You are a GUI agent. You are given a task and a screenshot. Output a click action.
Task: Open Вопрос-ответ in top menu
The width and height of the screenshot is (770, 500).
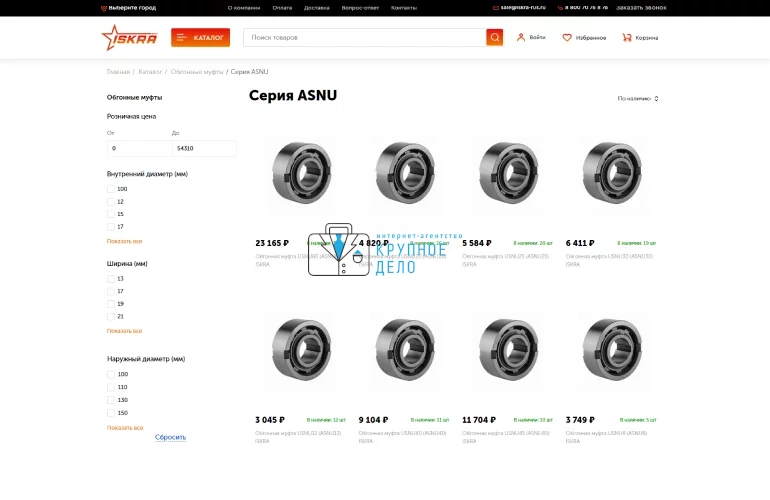(x=360, y=8)
